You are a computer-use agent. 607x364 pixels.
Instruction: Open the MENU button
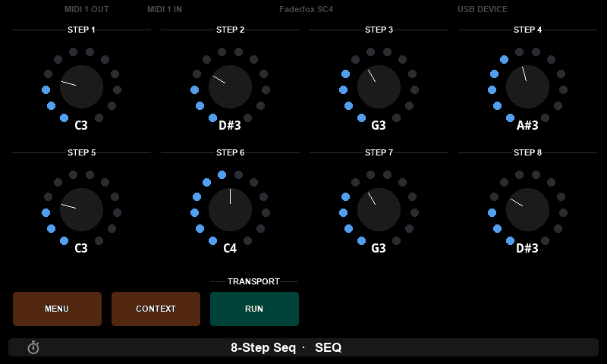(58, 309)
